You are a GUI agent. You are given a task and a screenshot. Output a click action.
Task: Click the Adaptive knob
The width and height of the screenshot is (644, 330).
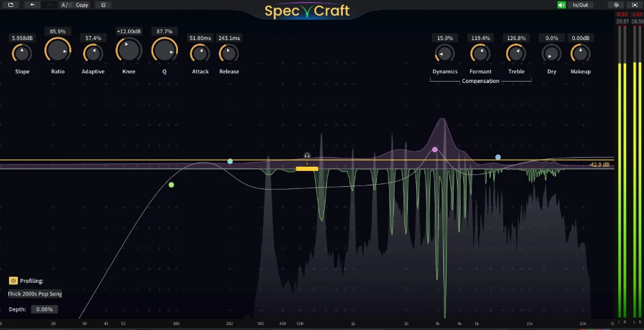tap(93, 53)
